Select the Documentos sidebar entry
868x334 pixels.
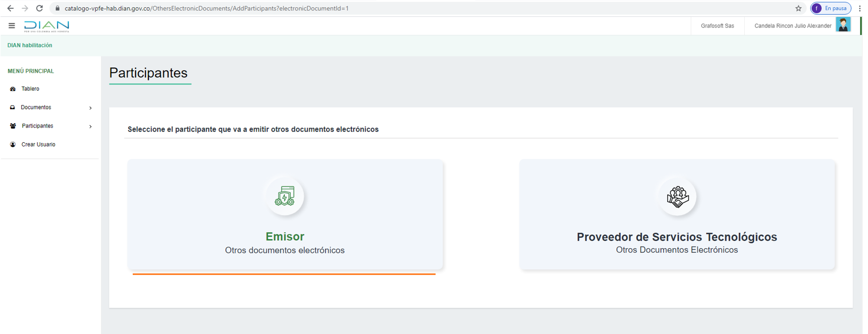36,107
